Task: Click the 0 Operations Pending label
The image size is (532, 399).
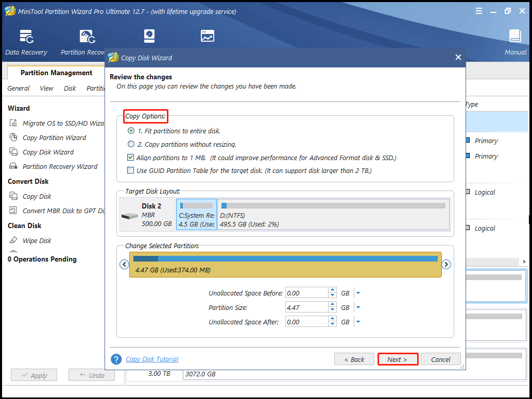Action: 42,259
